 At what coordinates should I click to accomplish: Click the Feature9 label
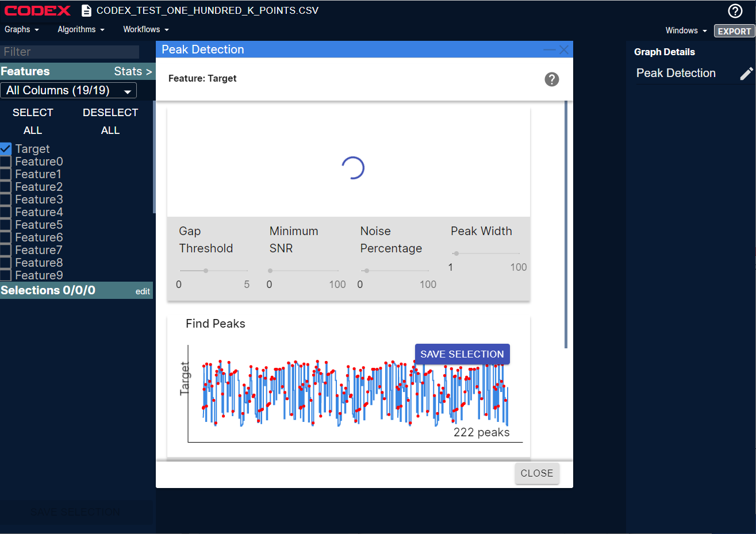39,275
